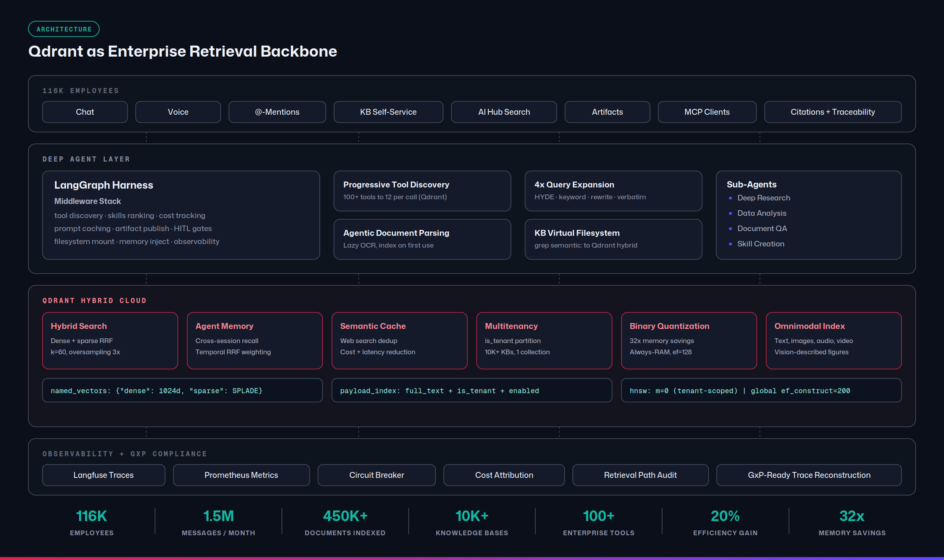Click GxP-Ready Trace Reconstruction pill
Screen dimensions: 944x560
[x=809, y=475]
